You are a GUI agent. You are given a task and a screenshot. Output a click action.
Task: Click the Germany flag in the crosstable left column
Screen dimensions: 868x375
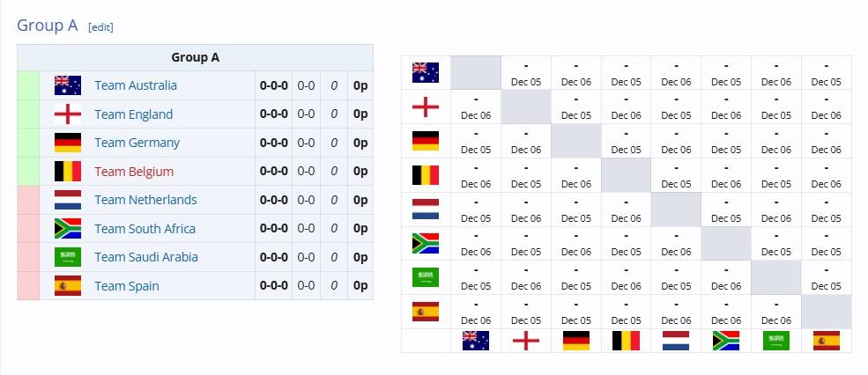coord(425,141)
